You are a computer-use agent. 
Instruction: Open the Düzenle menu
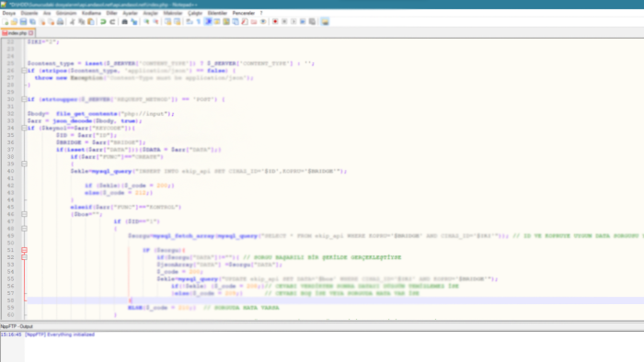[29, 13]
